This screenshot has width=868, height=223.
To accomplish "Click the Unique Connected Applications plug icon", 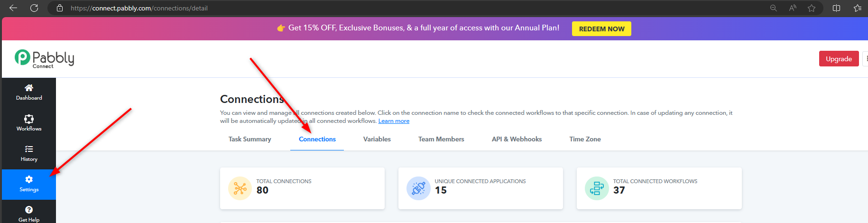I will 418,188.
